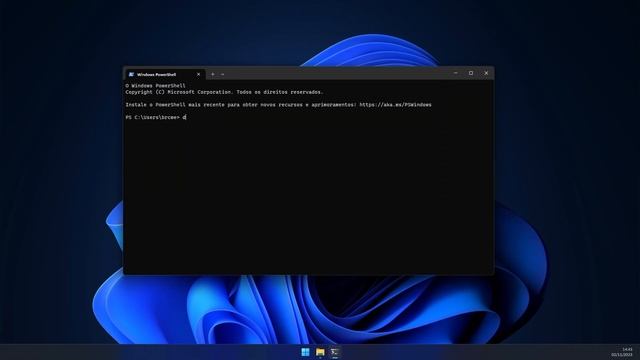Select the Windows PowerShell tab
The height and width of the screenshot is (360, 640).
coord(164,74)
